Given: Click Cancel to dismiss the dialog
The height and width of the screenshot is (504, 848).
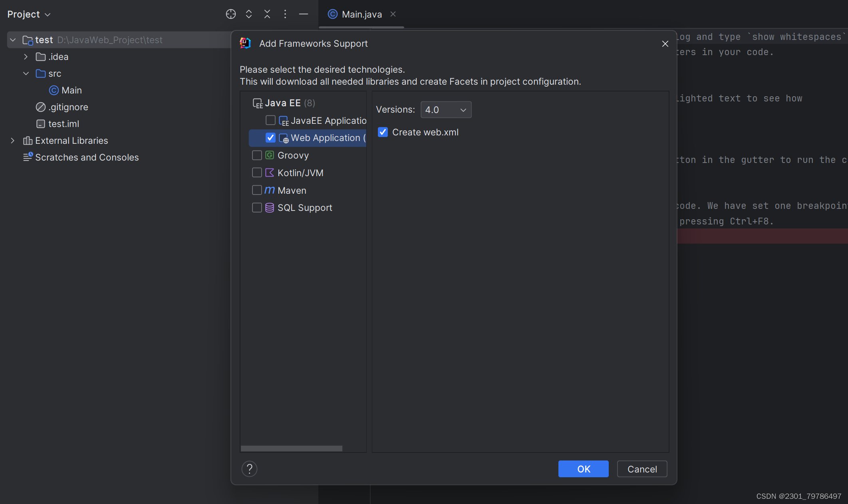Looking at the screenshot, I should tap(641, 468).
